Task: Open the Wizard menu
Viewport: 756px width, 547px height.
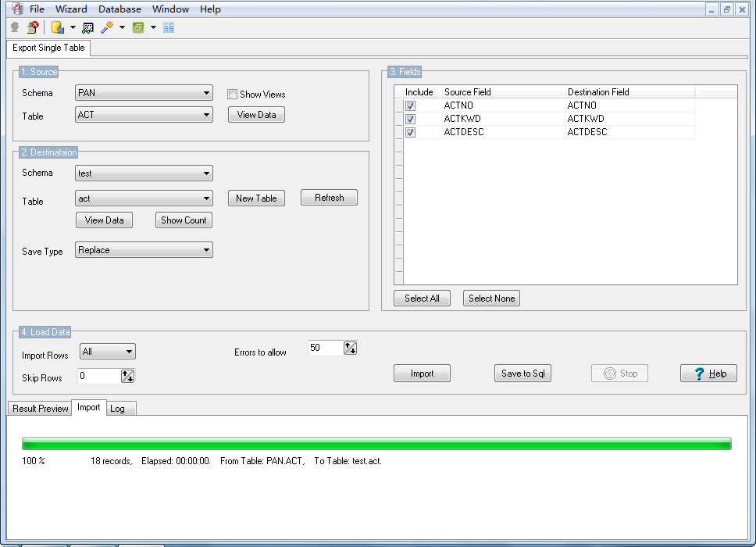Action: 71,9
